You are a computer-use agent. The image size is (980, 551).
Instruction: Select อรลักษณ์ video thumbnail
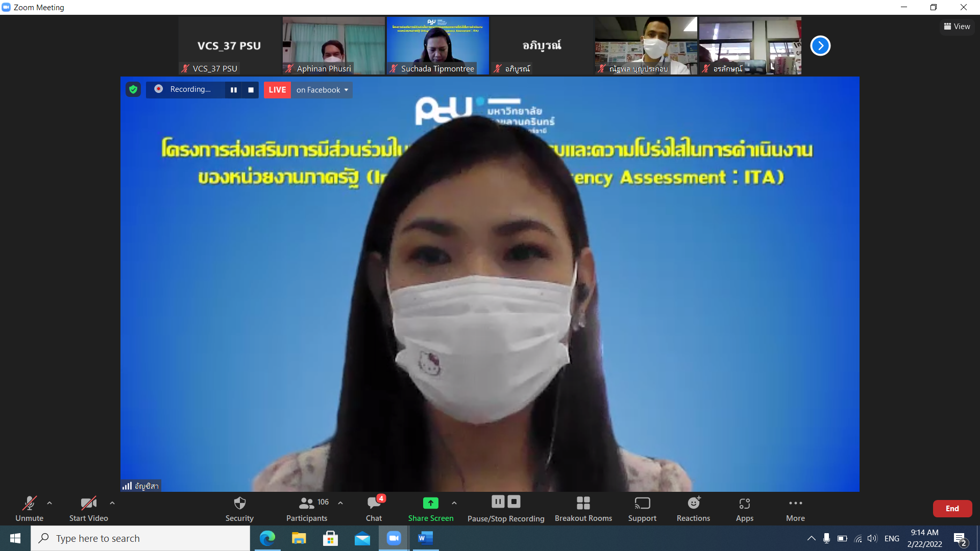coord(750,46)
